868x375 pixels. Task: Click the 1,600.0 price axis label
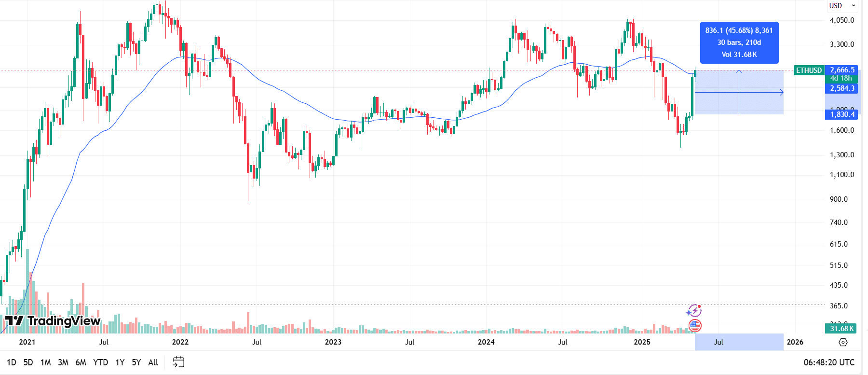point(842,130)
